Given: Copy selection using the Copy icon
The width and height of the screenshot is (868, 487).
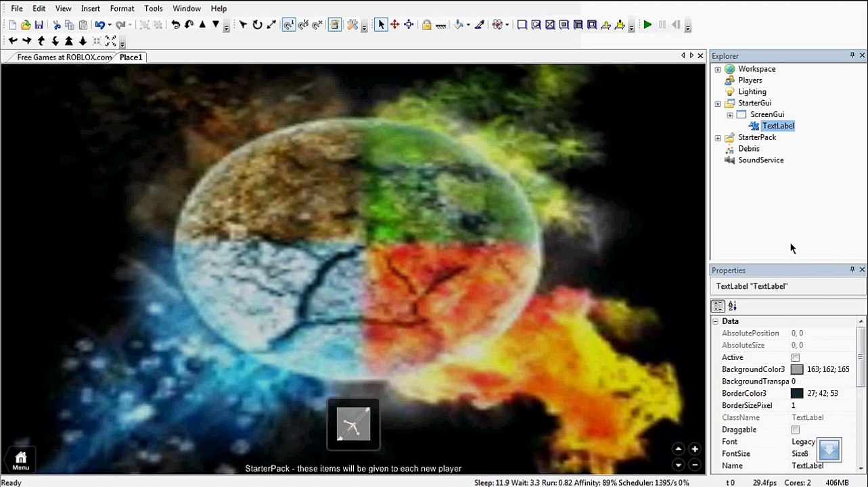Looking at the screenshot, I should [70, 25].
